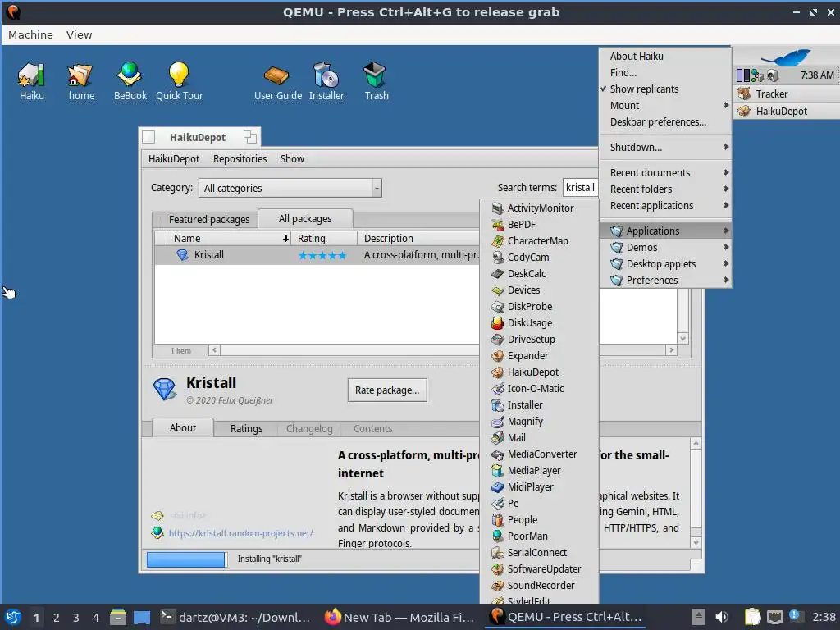The image size is (840, 630).
Task: Launch BePDF from the Applications list
Action: click(x=539, y=225)
